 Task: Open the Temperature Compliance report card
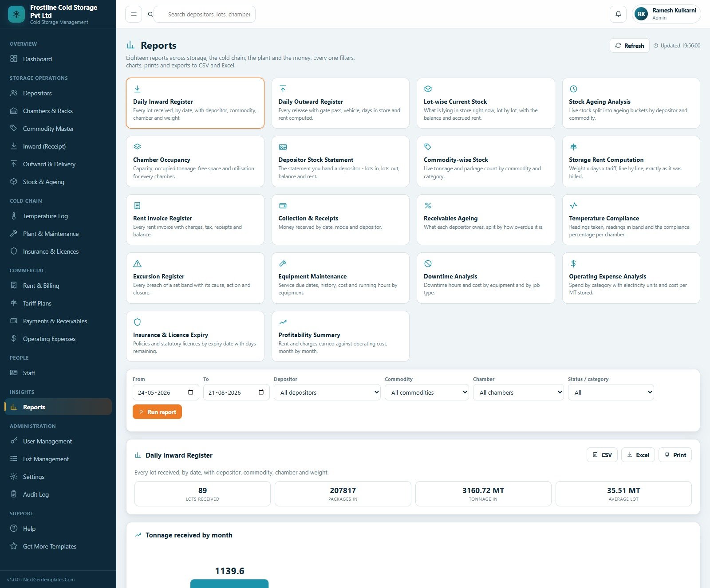coord(631,220)
